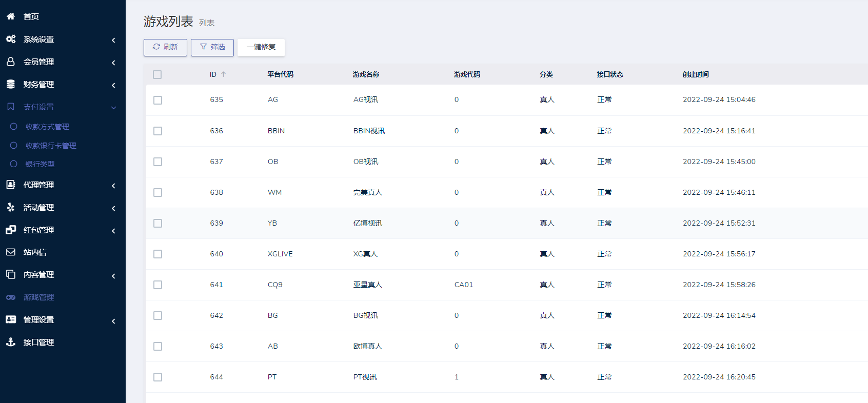Expand 会员管理 using its chevron
This screenshot has height=403, width=868.
(113, 63)
